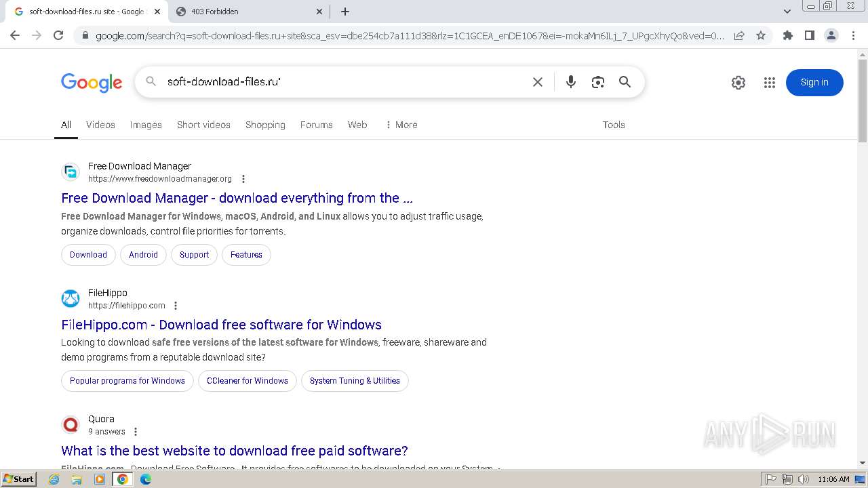Open the tab search chevron
This screenshot has height=488, width=868.
tap(787, 12)
